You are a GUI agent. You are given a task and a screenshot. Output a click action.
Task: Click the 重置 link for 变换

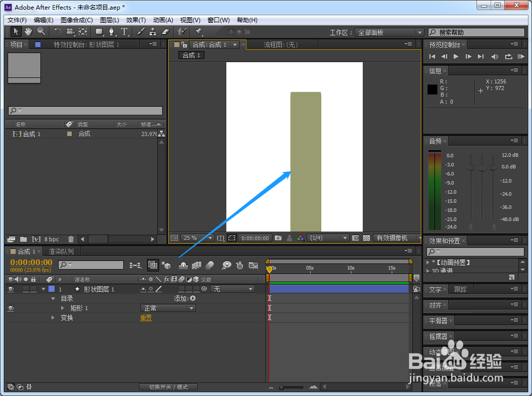click(146, 318)
